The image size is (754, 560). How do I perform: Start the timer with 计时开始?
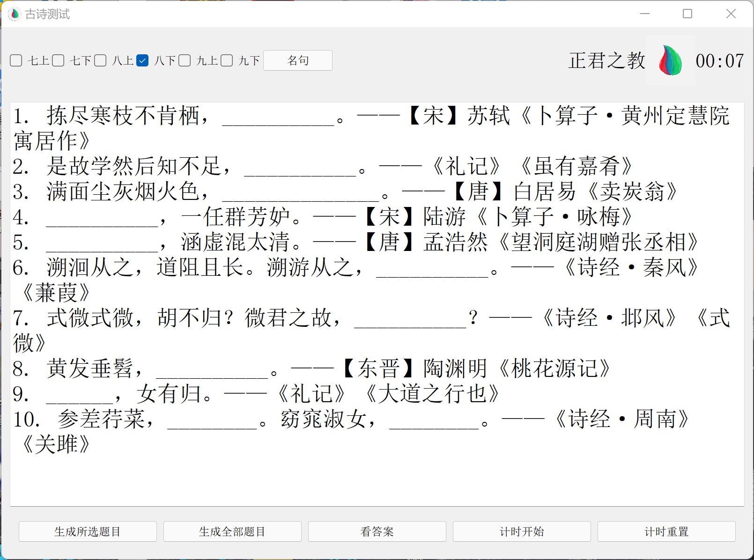(522, 531)
